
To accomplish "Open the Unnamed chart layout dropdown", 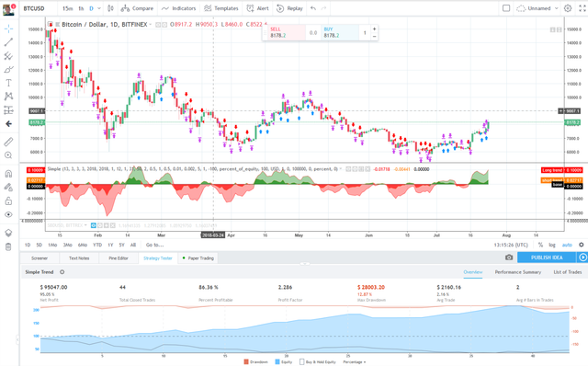I will (x=537, y=8).
